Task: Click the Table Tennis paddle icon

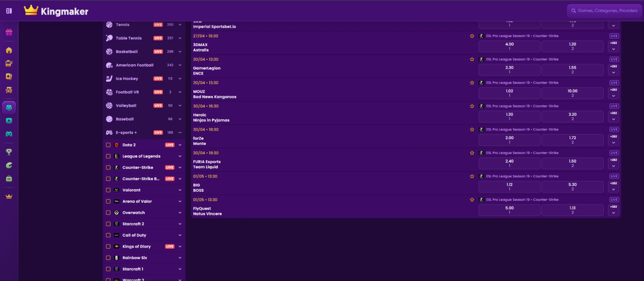Action: [x=109, y=38]
